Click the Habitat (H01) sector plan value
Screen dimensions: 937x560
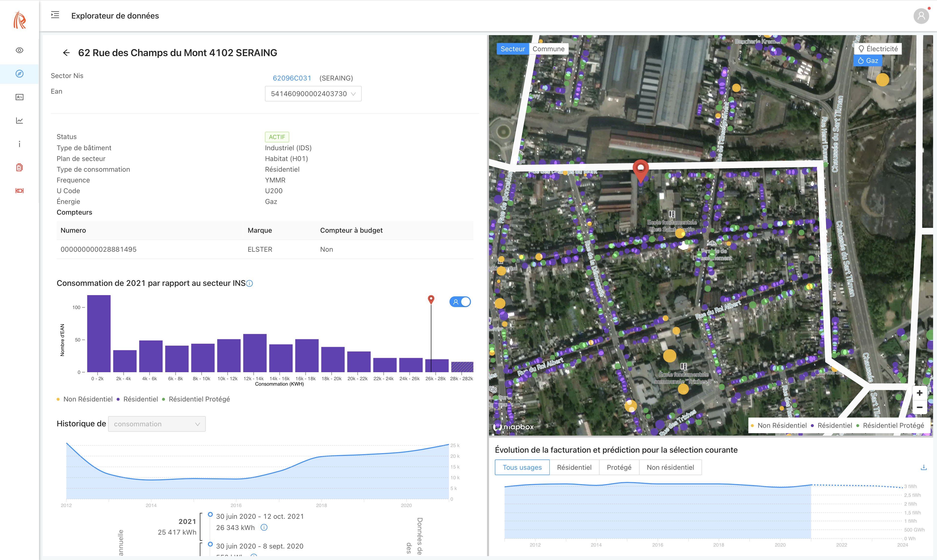(x=286, y=159)
